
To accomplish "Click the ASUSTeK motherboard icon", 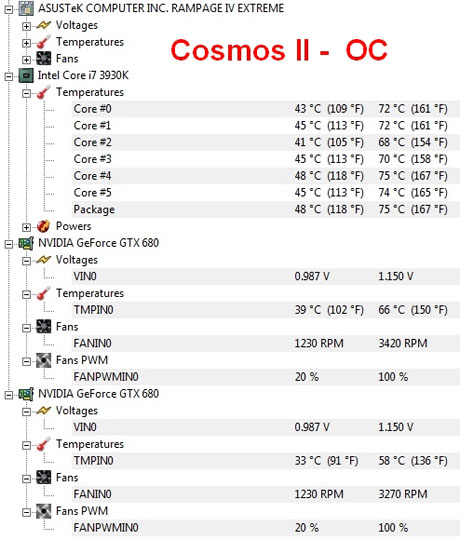I will (x=26, y=8).
